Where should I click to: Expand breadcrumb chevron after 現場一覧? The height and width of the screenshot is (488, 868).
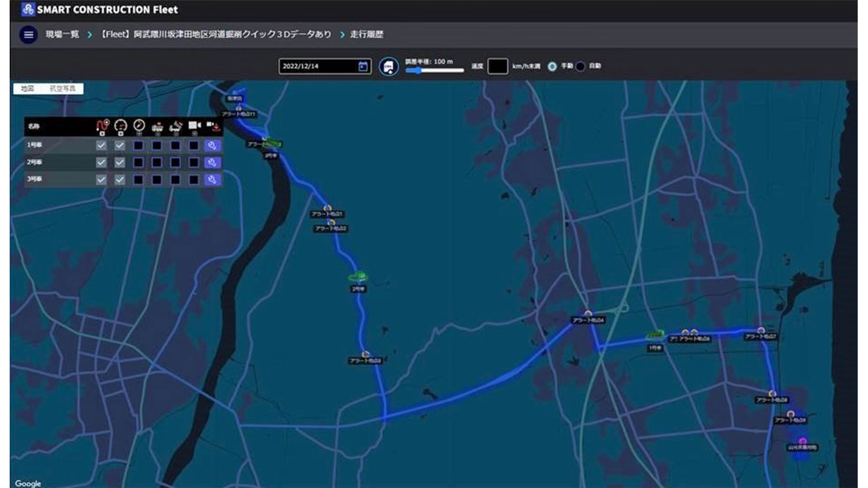(x=90, y=35)
